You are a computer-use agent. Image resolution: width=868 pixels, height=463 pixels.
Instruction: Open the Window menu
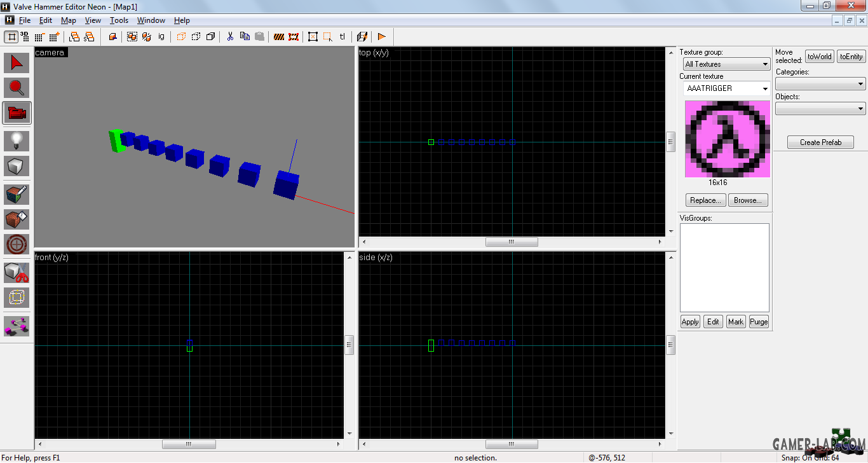[x=151, y=20]
